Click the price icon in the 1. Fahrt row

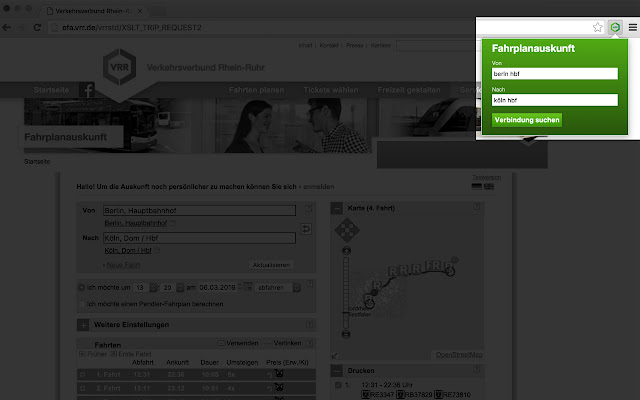point(279,373)
